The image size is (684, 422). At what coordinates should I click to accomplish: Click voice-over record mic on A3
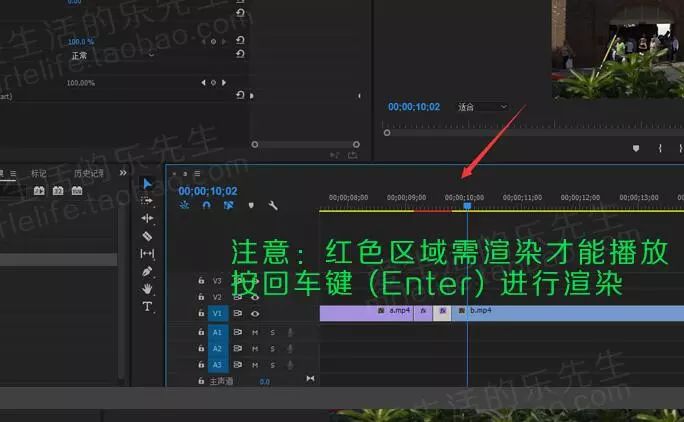point(290,365)
